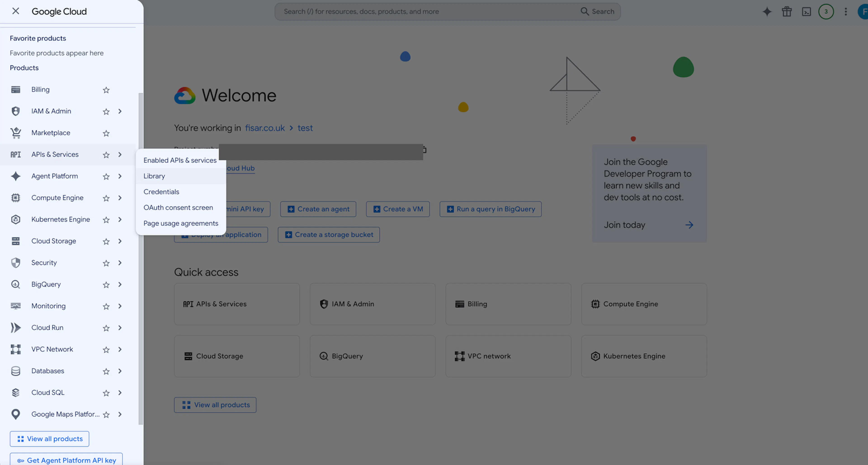The width and height of the screenshot is (868, 465).
Task: Click the sidebar vertical scrollbar
Action: tap(141, 258)
